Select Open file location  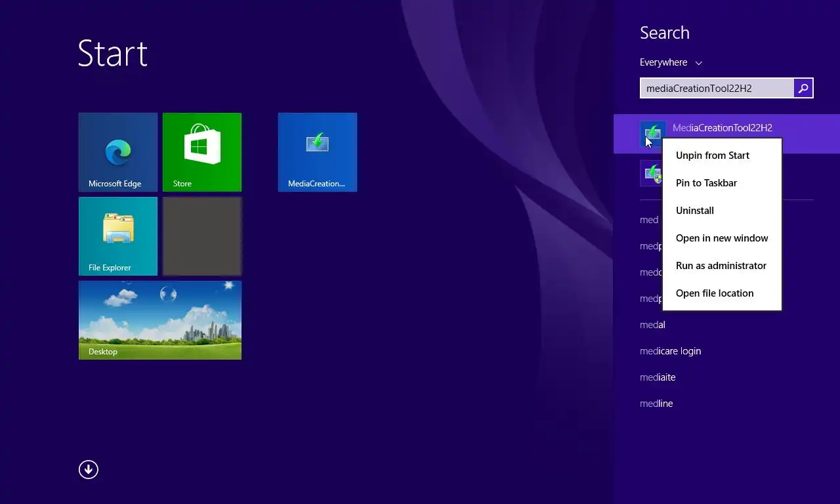(x=722, y=293)
